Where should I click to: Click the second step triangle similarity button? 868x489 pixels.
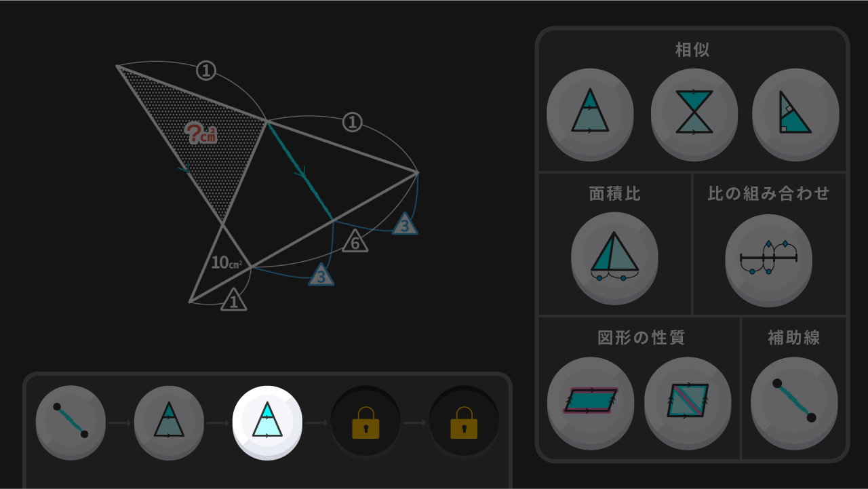(169, 421)
